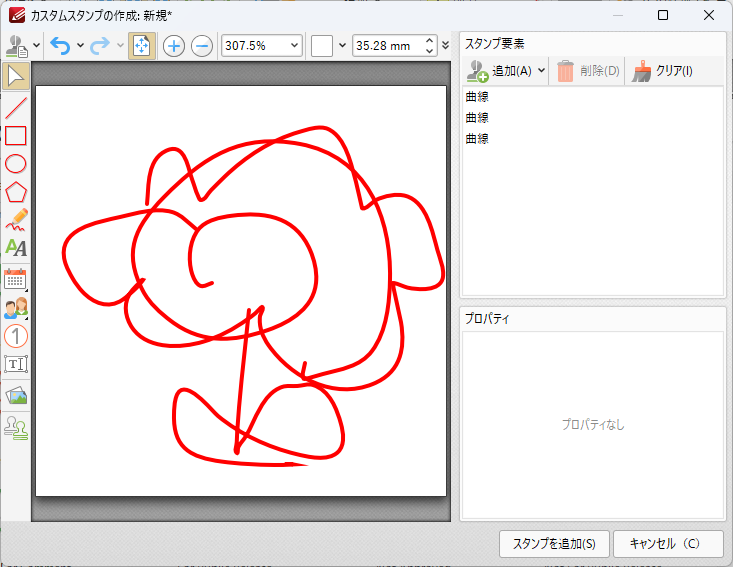733x567 pixels.
Task: Click the undo arrow
Action: tap(60, 46)
